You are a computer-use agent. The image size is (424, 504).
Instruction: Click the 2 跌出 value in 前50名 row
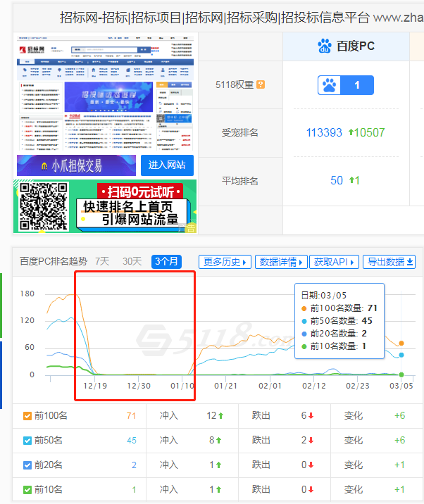point(304,440)
